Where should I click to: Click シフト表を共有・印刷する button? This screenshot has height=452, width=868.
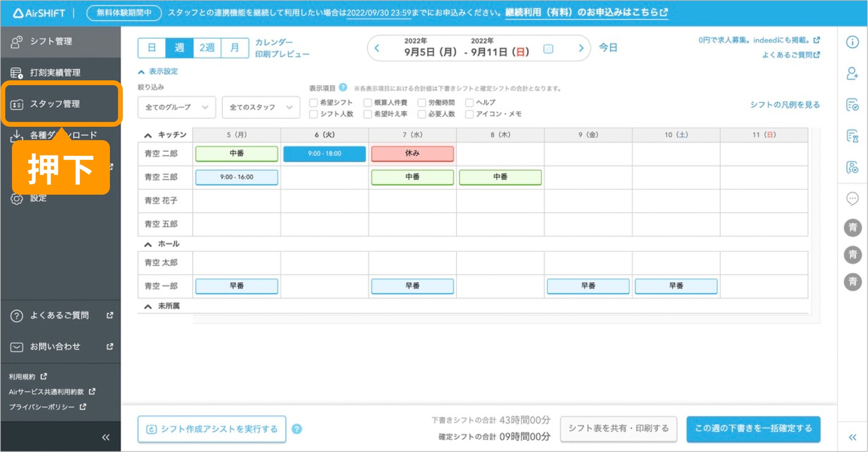coord(618,429)
